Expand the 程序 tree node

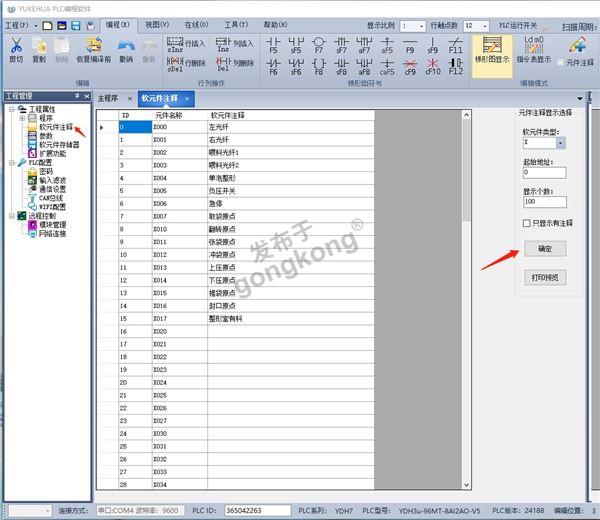coord(21,118)
